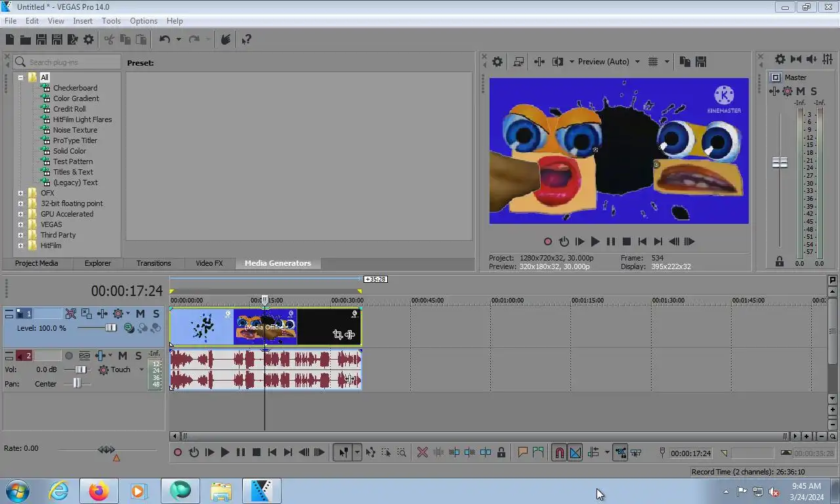Mute video track 1
The width and height of the screenshot is (840, 504).
pyautogui.click(x=140, y=314)
